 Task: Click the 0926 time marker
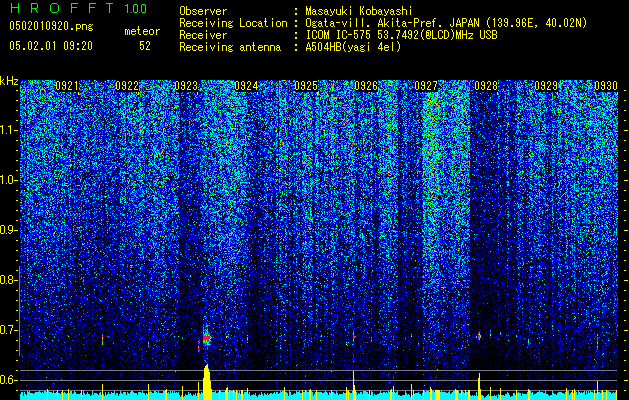(366, 86)
